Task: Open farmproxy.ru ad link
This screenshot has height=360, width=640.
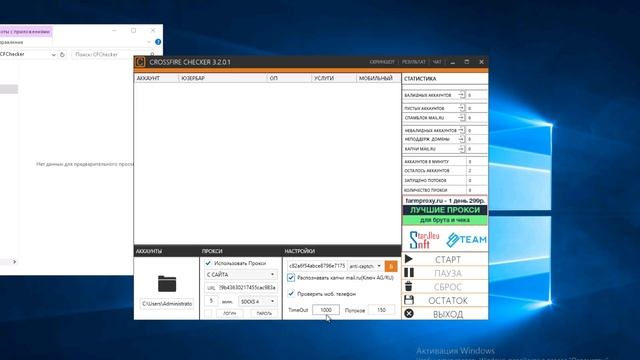Action: [x=445, y=201]
